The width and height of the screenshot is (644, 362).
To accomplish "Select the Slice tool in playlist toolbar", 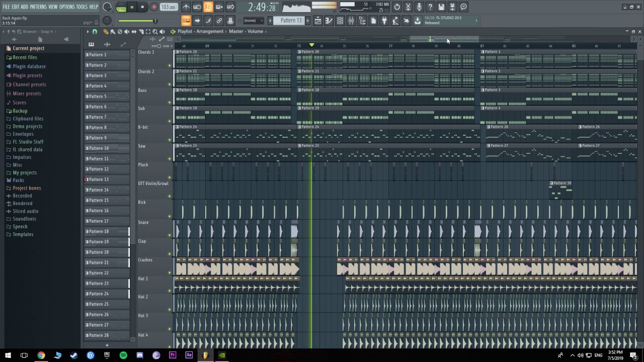I will tap(141, 31).
